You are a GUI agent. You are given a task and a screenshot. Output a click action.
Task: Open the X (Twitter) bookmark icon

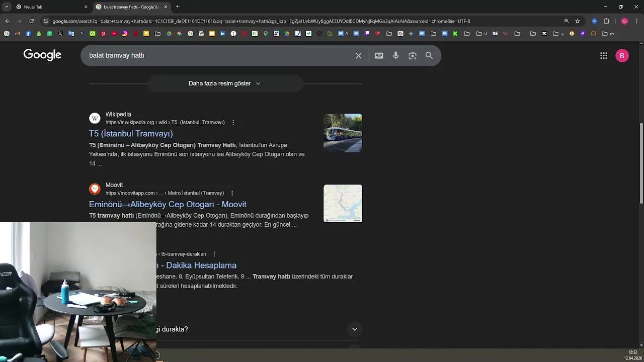60,34
